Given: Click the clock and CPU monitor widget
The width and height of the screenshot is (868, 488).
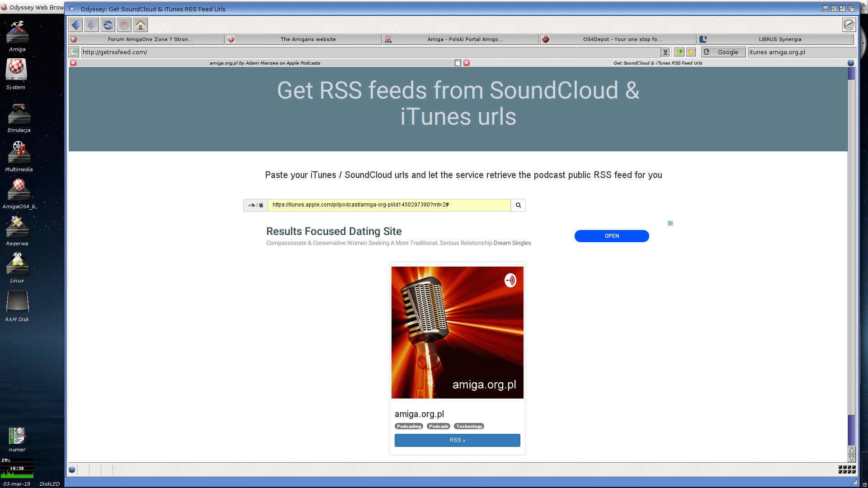Looking at the screenshot, I should pyautogui.click(x=17, y=468).
